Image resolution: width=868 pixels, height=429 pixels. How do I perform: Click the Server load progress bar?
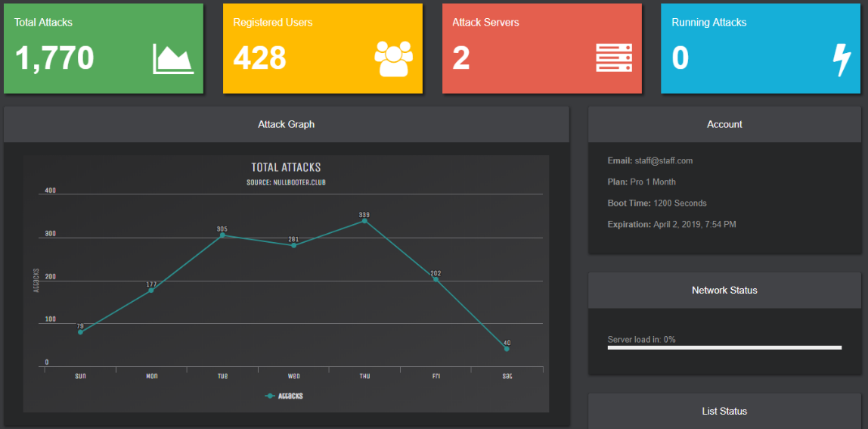724,348
